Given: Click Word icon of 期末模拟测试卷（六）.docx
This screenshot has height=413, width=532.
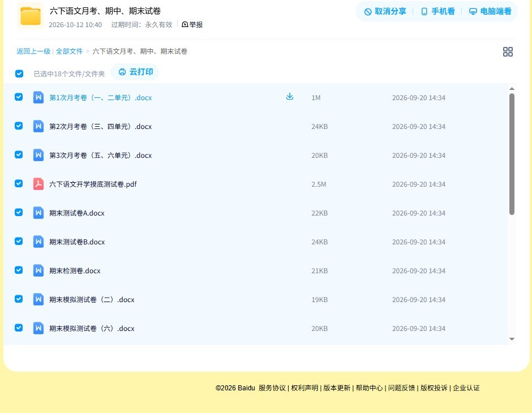Looking at the screenshot, I should (38, 328).
